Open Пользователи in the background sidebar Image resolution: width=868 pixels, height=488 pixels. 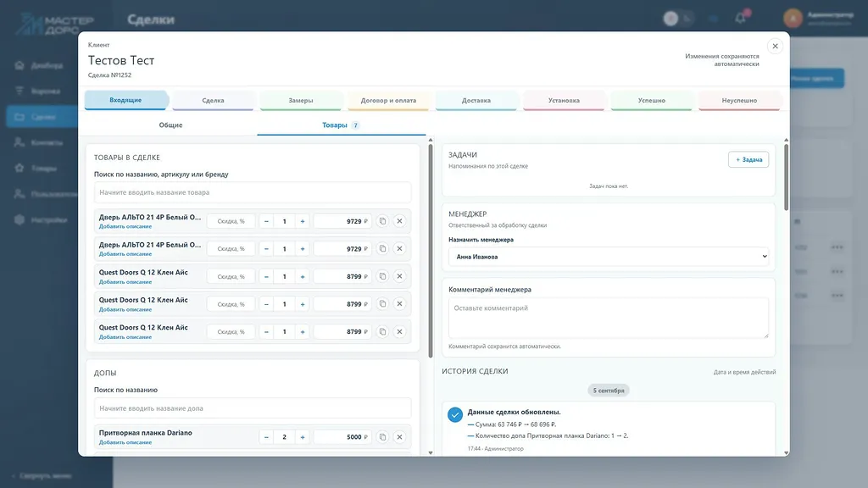pos(44,194)
